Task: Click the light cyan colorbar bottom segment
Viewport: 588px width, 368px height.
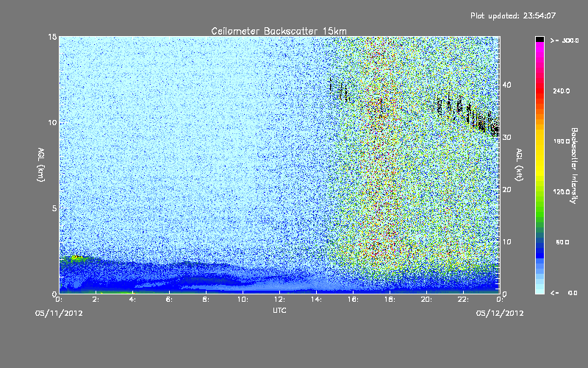Action: [539, 290]
